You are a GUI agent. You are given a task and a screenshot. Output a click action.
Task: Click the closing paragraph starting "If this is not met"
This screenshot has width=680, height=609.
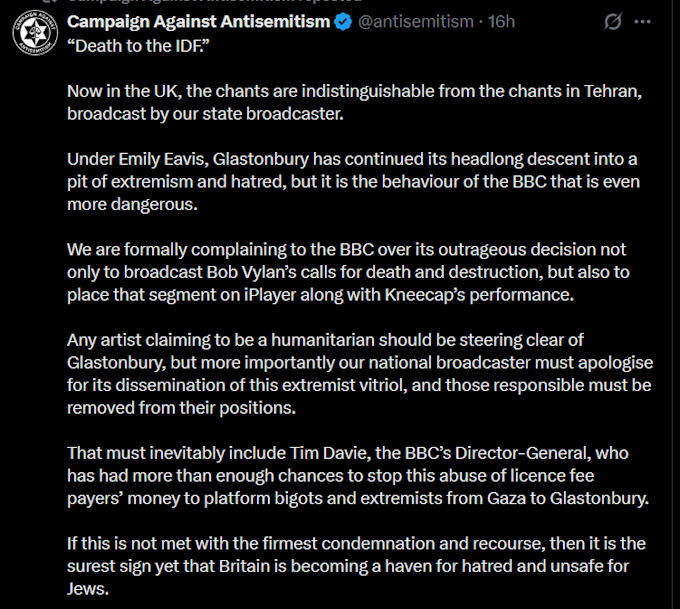point(356,566)
